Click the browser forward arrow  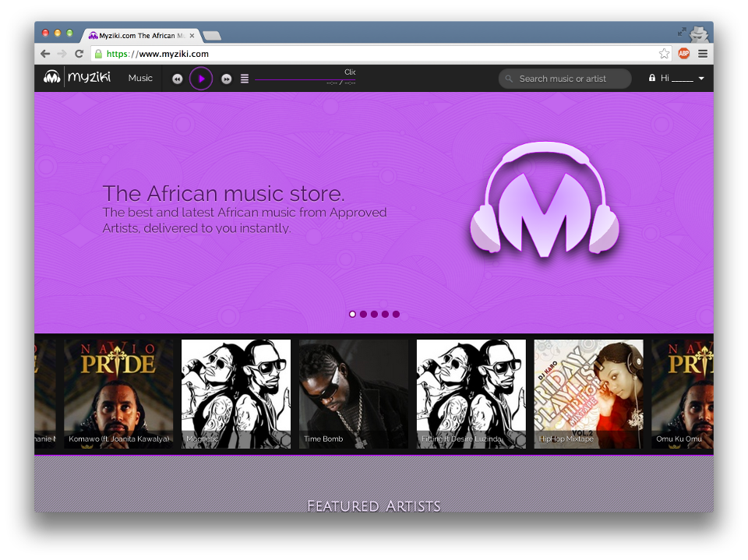click(62, 54)
